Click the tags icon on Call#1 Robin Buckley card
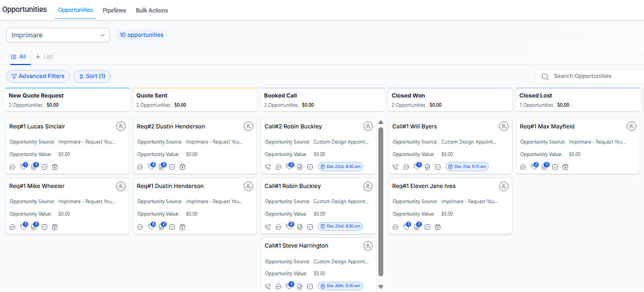Viewport: 644px width, 292px height. pyautogui.click(x=289, y=227)
